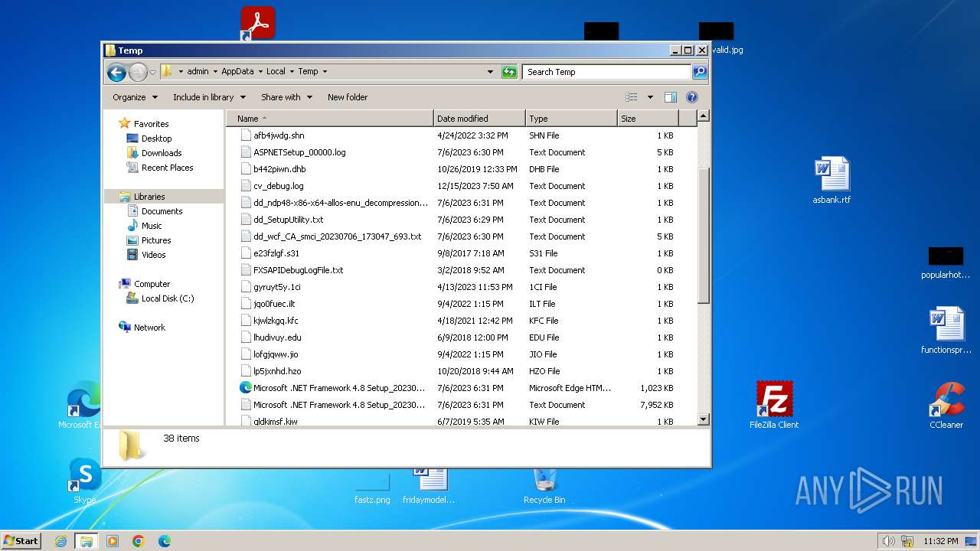The height and width of the screenshot is (551, 980).
Task: Open the Include in library dropdown
Action: (x=209, y=97)
